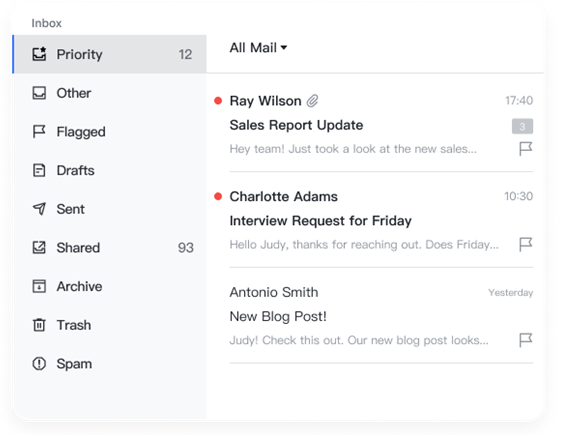The height and width of the screenshot is (435, 562).
Task: Click the Priority unread count 12
Action: [x=185, y=54]
